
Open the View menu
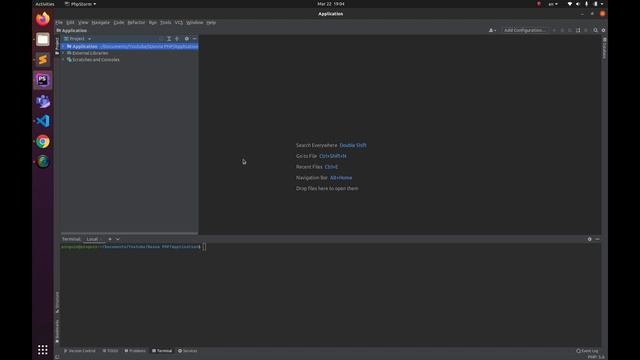point(83,22)
